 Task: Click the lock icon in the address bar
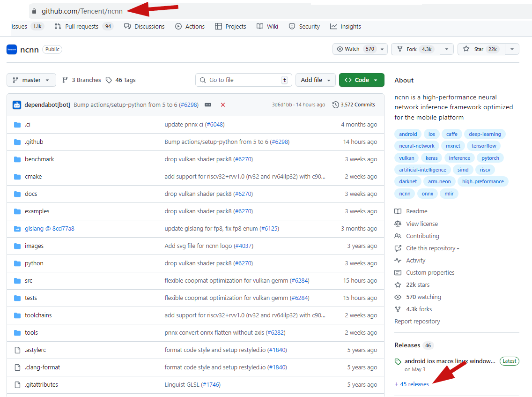pyautogui.click(x=34, y=11)
